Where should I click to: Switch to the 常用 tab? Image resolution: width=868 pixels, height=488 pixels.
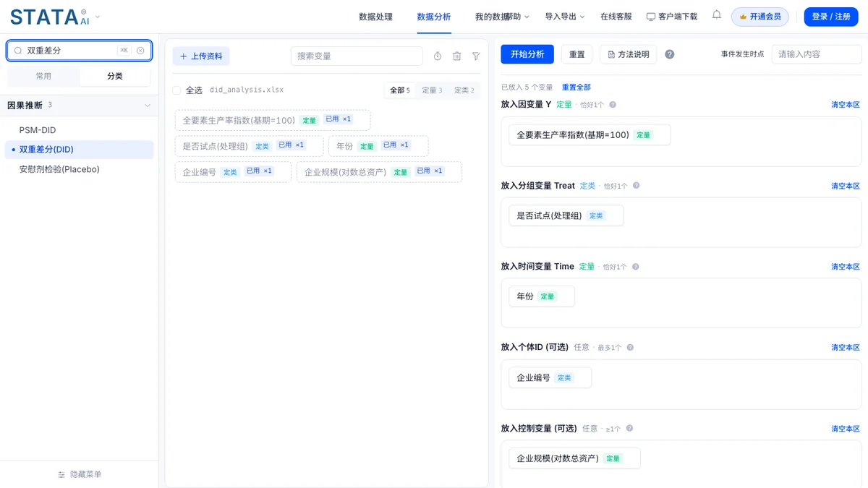(x=43, y=76)
